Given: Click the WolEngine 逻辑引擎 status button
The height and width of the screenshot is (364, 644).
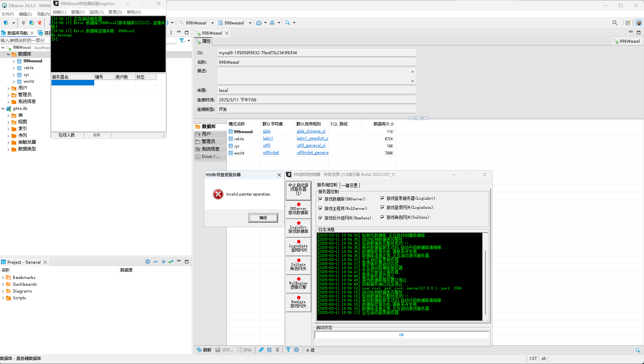Looking at the screenshot, I should pyautogui.click(x=298, y=283).
